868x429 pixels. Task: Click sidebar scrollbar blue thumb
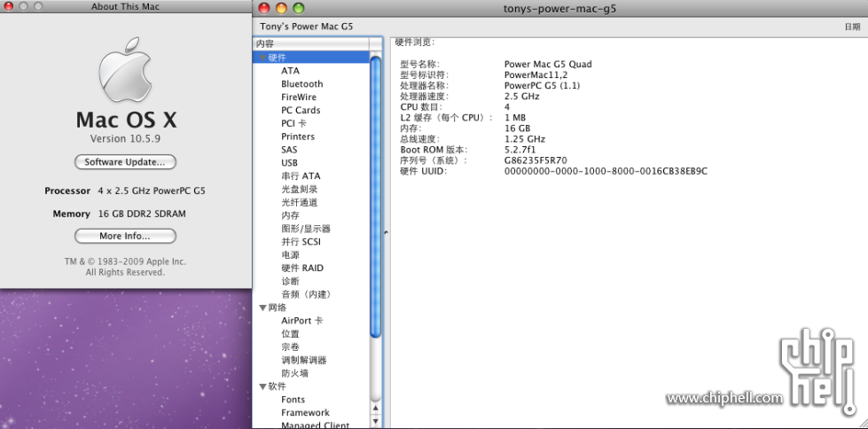pos(376,197)
